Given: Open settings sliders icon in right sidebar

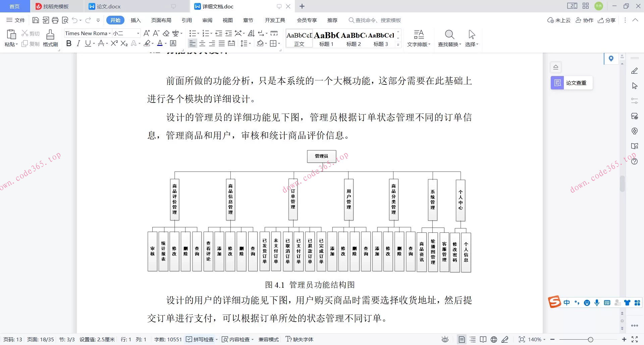Looking at the screenshot, I should (x=635, y=101).
